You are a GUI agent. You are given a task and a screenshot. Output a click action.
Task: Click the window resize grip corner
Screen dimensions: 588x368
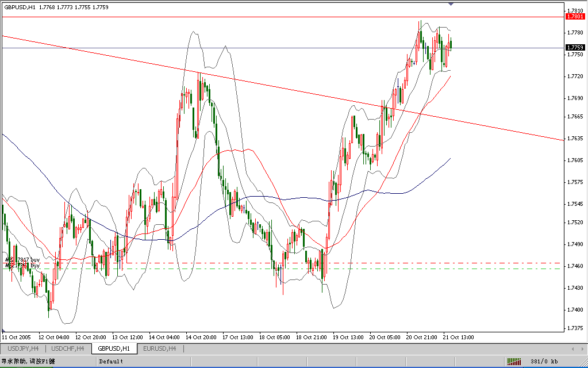584,364
